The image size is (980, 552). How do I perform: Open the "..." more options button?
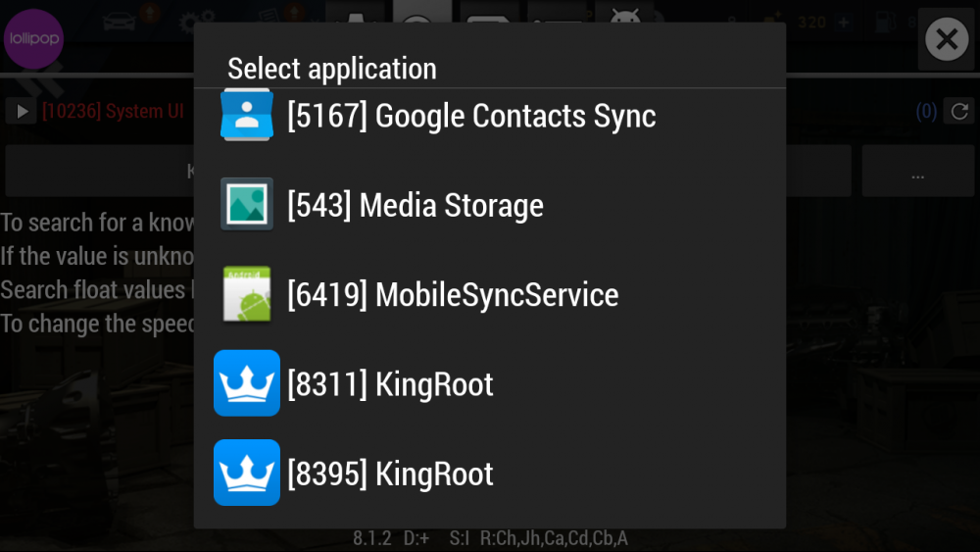(917, 172)
